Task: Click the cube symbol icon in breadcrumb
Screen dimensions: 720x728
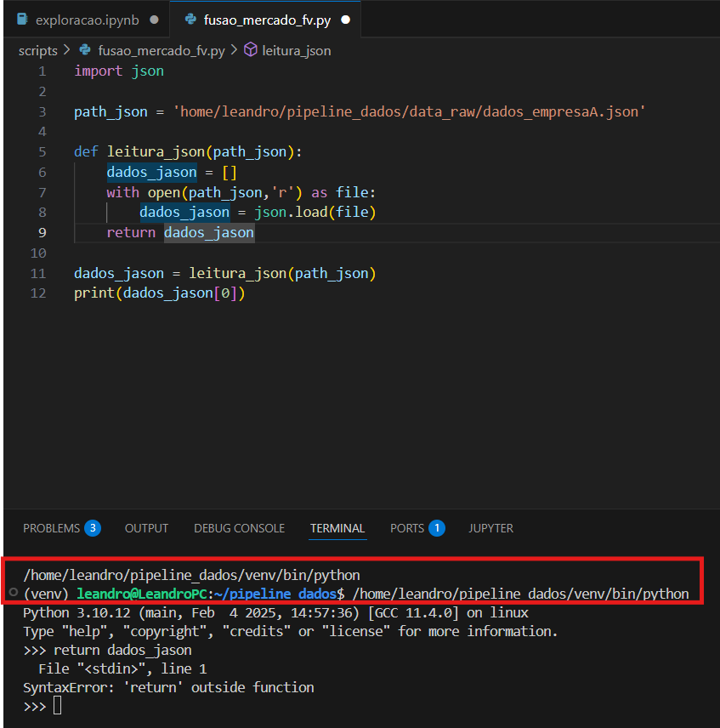Action: (x=251, y=49)
